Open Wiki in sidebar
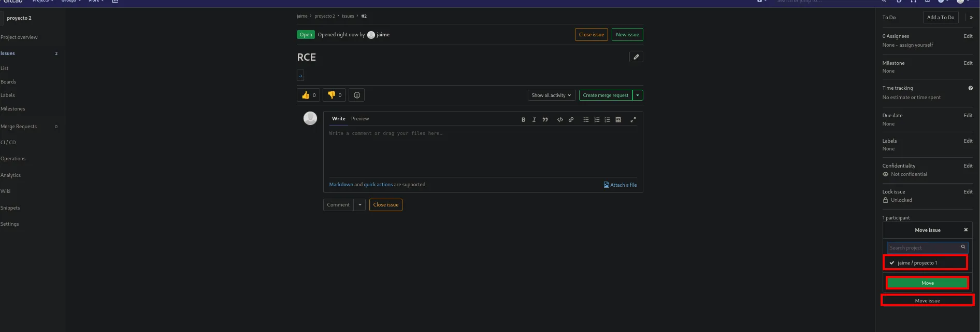 coord(6,191)
